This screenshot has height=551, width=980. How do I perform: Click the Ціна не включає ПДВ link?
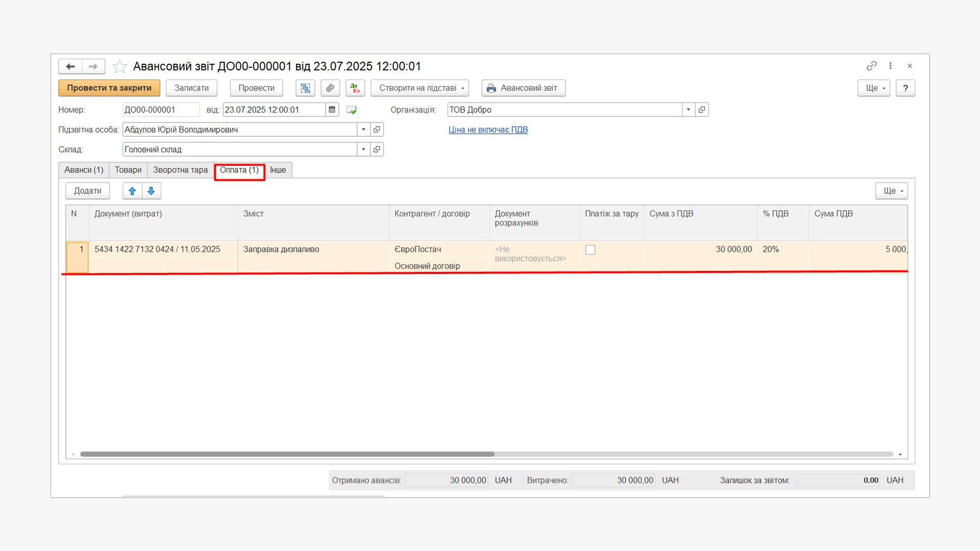click(488, 130)
